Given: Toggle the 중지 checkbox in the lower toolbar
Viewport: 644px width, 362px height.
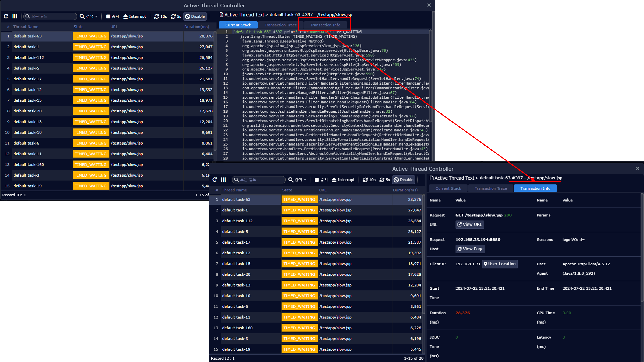Looking at the screenshot, I should click(x=317, y=180).
